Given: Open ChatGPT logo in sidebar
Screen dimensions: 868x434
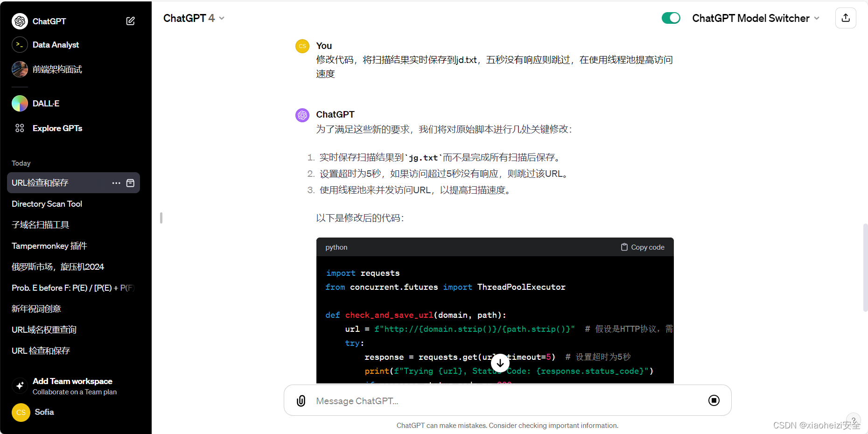Looking at the screenshot, I should click(20, 21).
